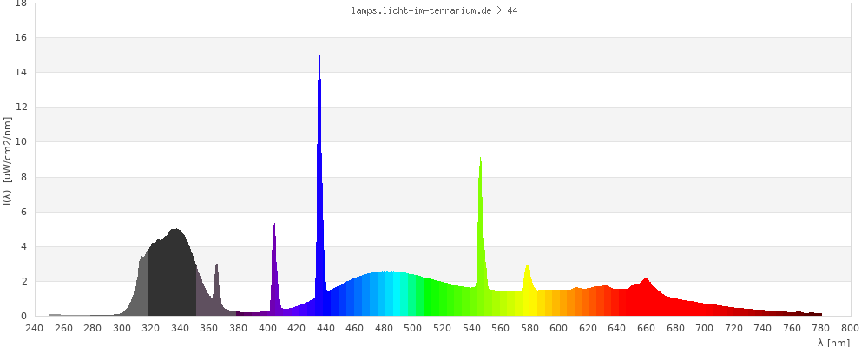Select the violet peak near 405 nm

[274, 272]
